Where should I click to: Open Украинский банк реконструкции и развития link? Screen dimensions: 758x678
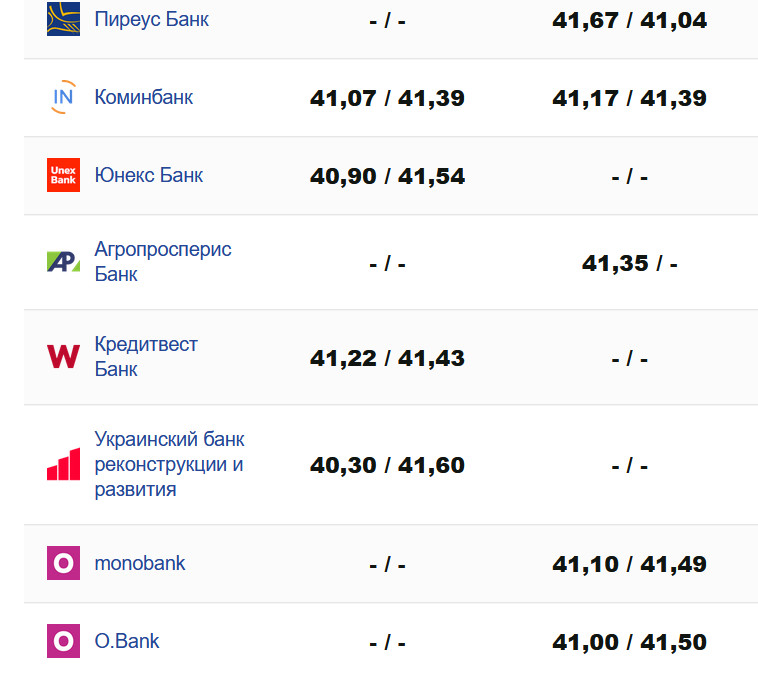click(x=169, y=464)
